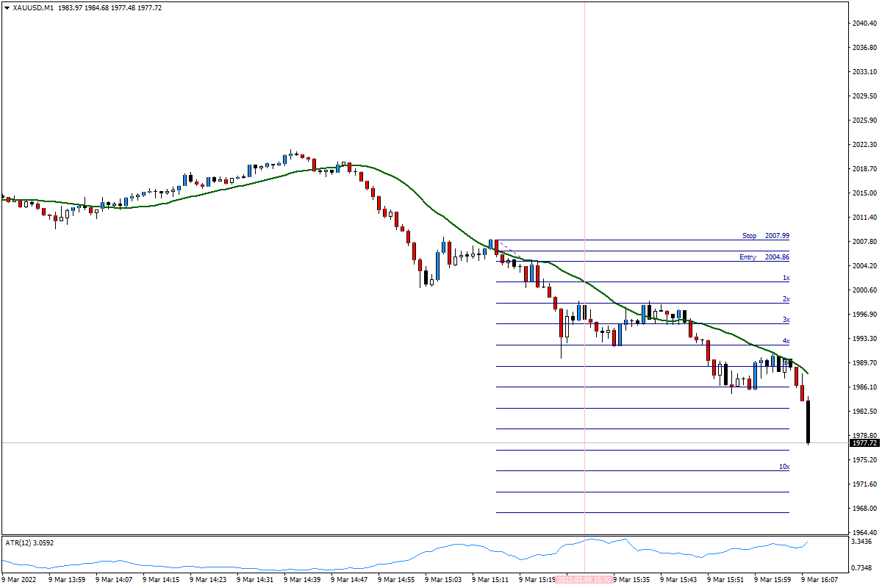Click the '9 Mar 15:59' time axis label
Image resolution: width=882 pixels, height=588 pixels.
click(x=772, y=580)
